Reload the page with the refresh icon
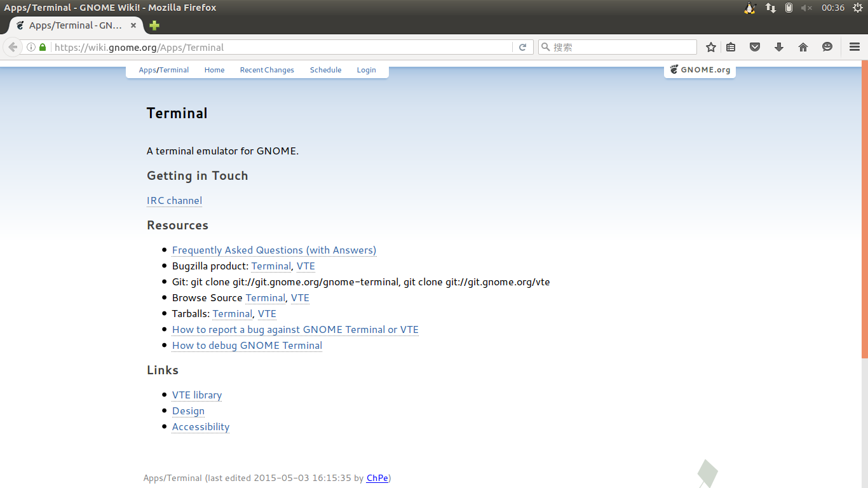868x488 pixels. click(x=522, y=47)
